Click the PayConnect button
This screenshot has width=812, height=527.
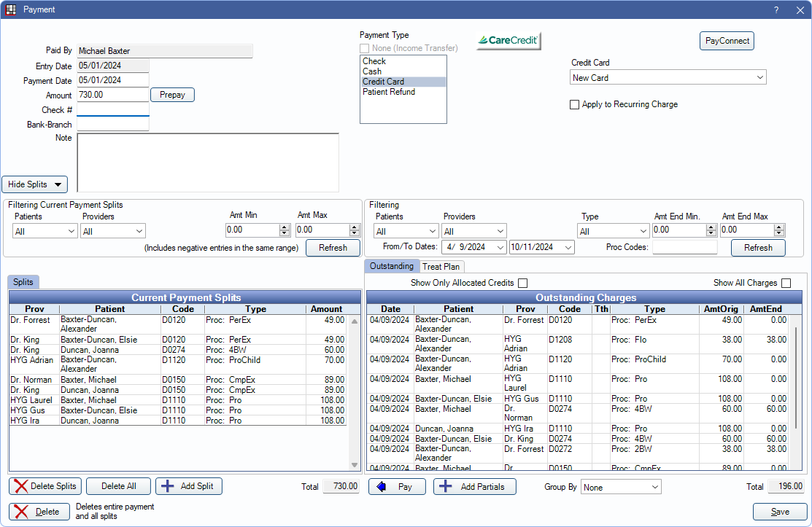click(727, 41)
